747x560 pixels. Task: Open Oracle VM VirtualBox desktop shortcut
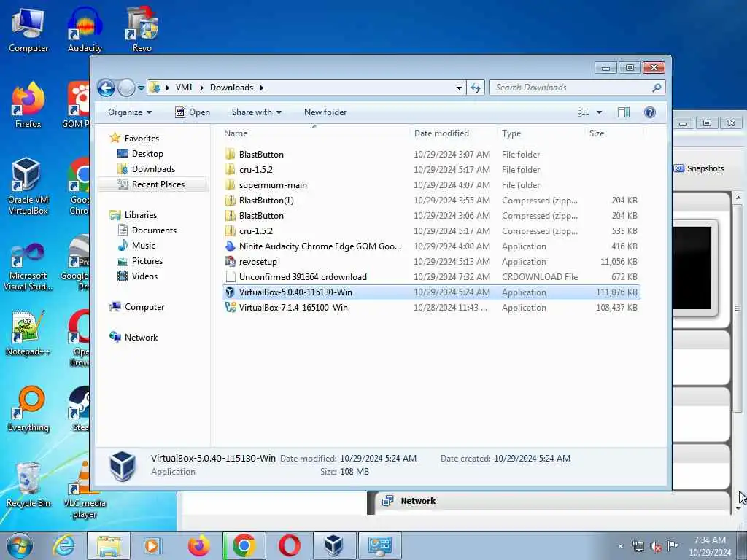point(28,186)
